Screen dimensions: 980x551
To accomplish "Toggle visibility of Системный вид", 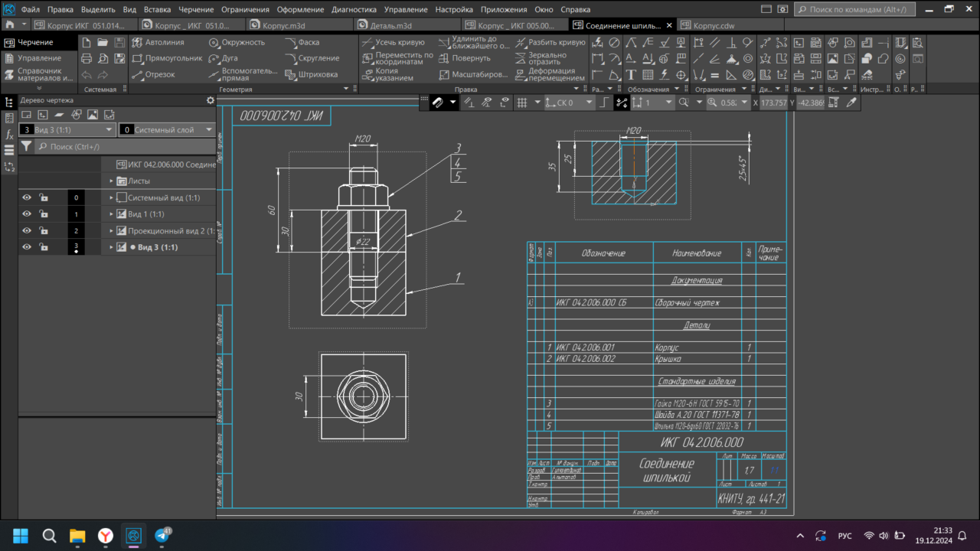I will coord(27,197).
